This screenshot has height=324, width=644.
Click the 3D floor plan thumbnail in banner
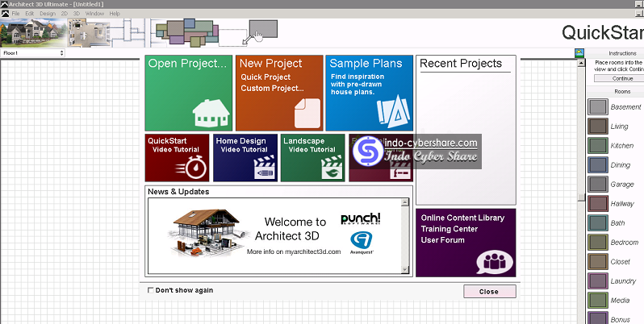(x=88, y=33)
